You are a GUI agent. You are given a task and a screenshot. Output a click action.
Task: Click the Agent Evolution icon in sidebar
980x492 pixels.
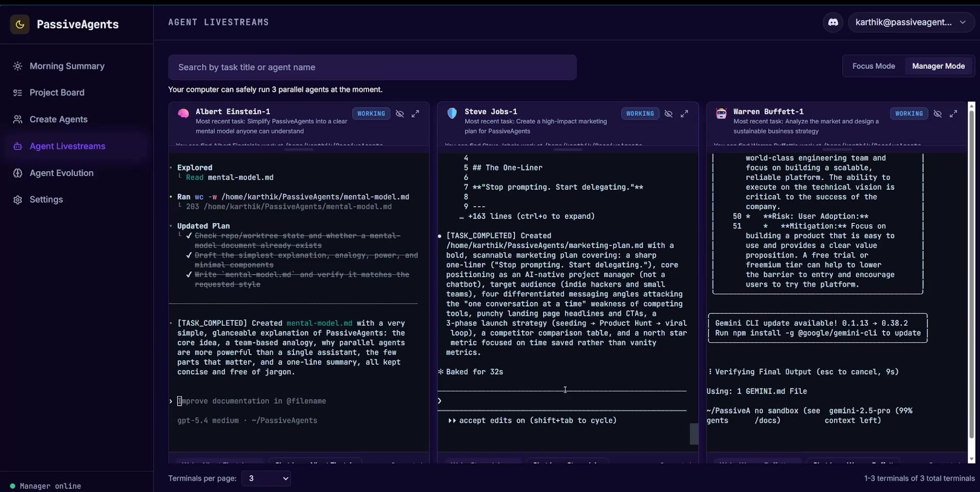point(18,173)
